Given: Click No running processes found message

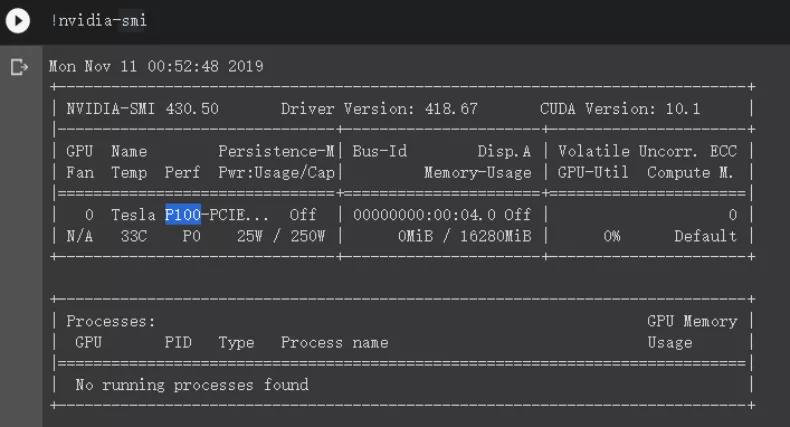Looking at the screenshot, I should [x=192, y=385].
